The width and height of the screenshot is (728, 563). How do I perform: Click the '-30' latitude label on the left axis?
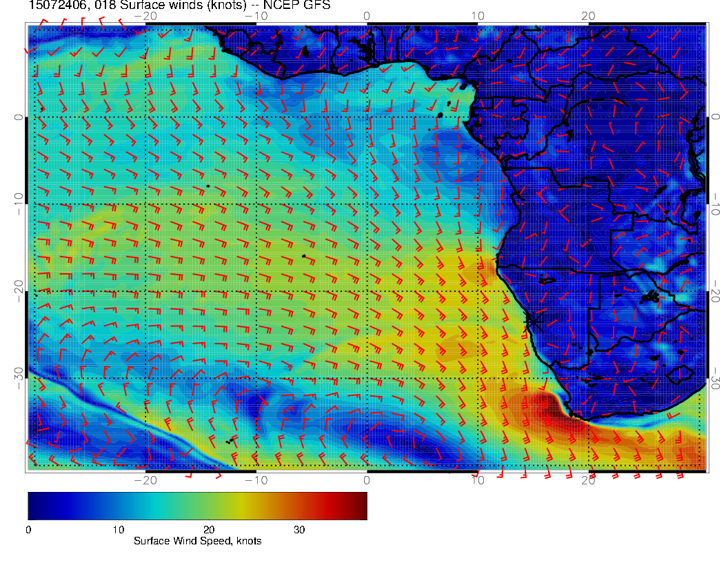point(19,378)
